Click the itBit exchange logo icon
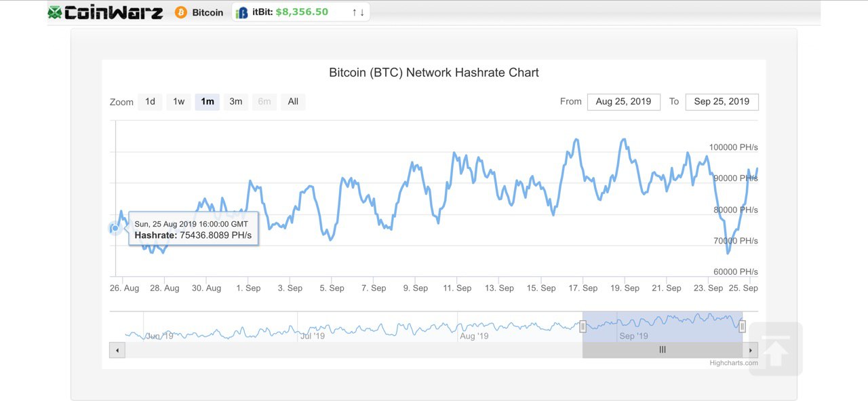Screen dimensions: 868x401 tap(242, 12)
